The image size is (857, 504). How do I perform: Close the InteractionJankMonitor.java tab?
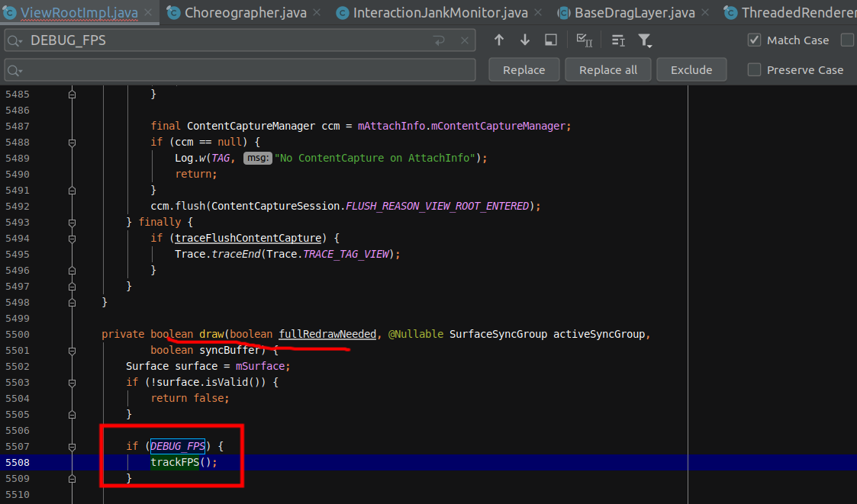click(538, 12)
